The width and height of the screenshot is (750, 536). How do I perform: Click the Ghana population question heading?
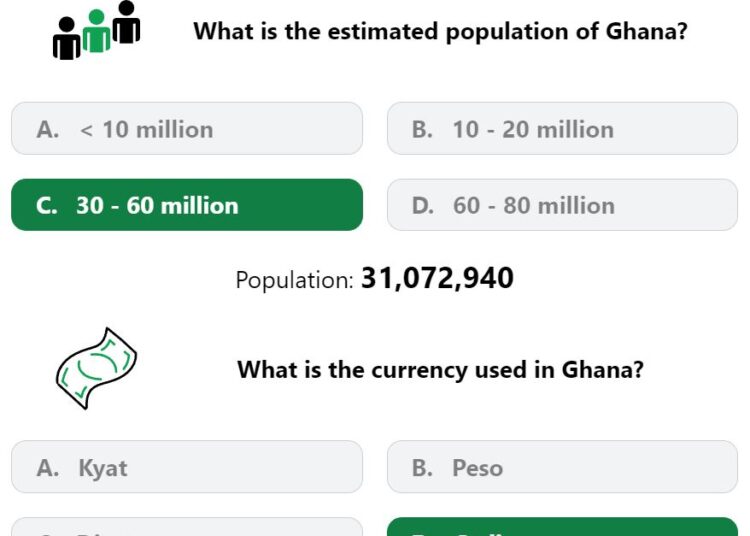click(440, 31)
